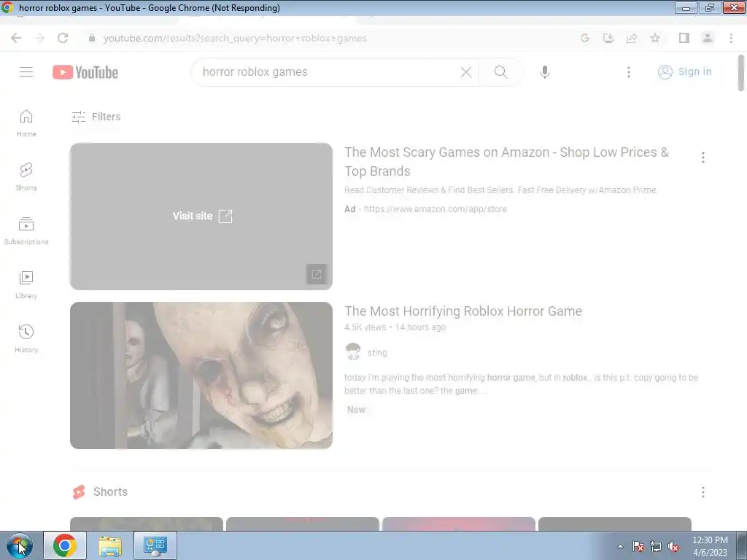Click the Sign in button
The height and width of the screenshot is (560, 747).
tap(684, 72)
